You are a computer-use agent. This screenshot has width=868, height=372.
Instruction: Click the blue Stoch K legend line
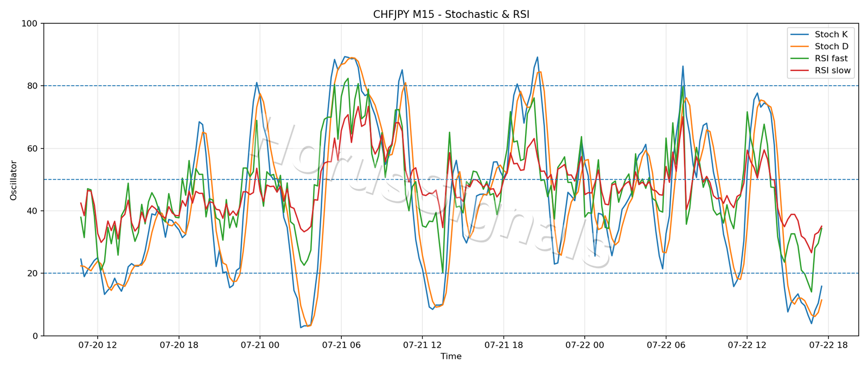click(x=801, y=35)
